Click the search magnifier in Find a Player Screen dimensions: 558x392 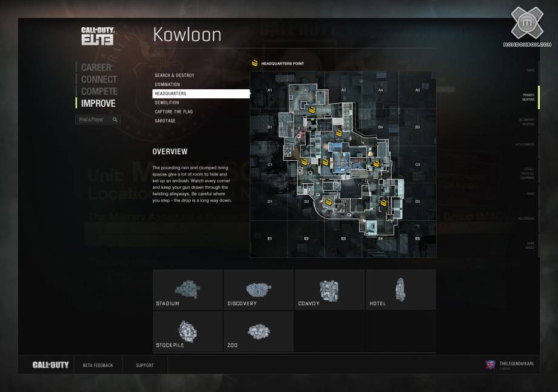tap(115, 120)
